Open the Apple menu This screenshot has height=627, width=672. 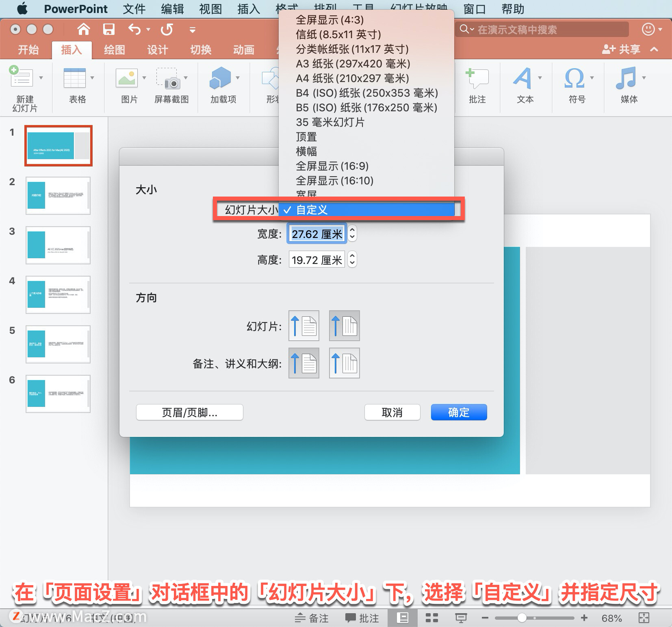pyautogui.click(x=23, y=9)
